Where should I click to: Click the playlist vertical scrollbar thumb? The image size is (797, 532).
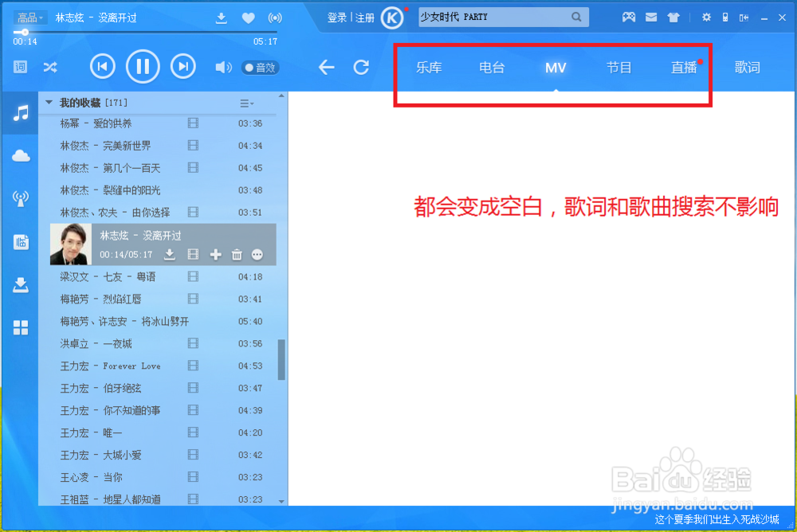tap(281, 360)
